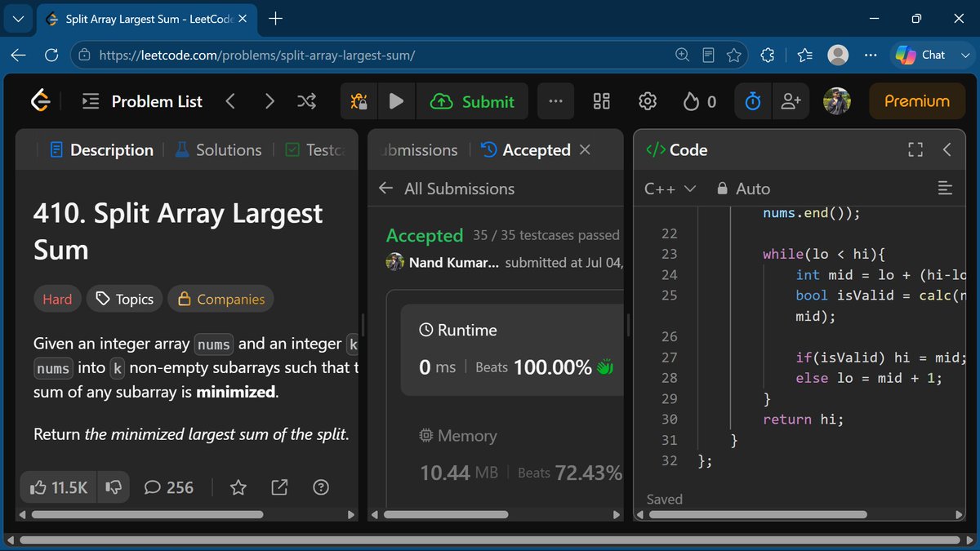Click the description panel horizontal scrollbar
980x551 pixels.
[147, 515]
